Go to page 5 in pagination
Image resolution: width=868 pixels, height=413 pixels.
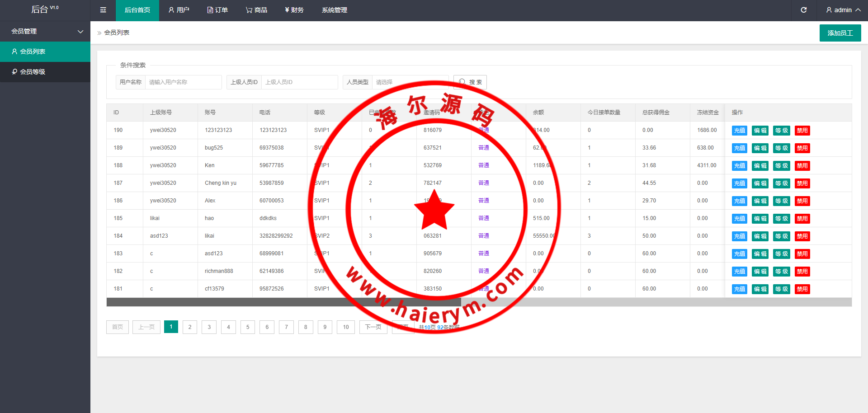248,327
